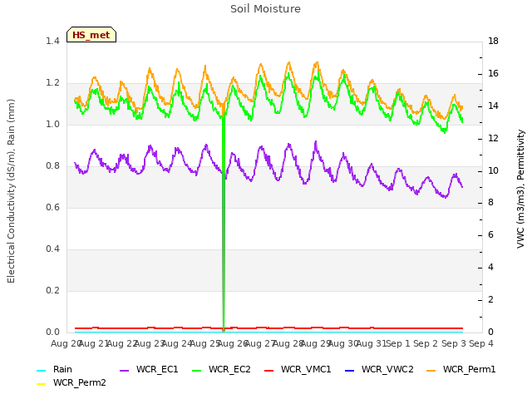Click the Electrical Conductivity axis label
The width and height of the screenshot is (532, 399).
click(11, 191)
